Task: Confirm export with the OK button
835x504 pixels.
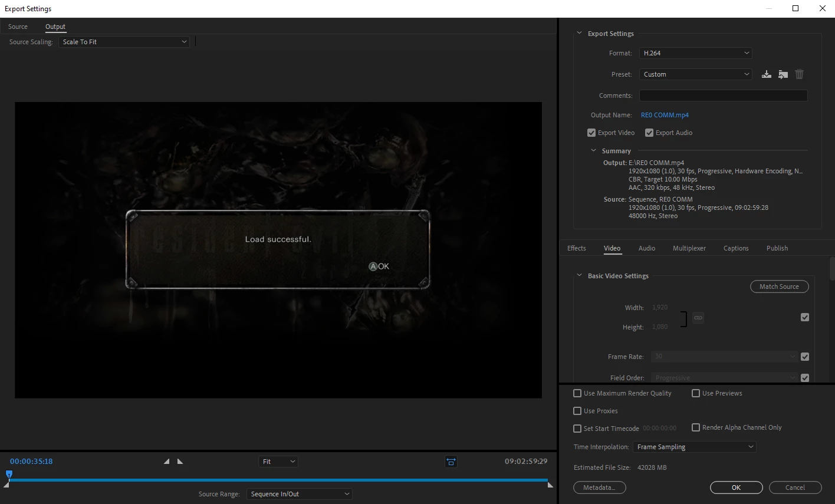Action: click(x=736, y=487)
